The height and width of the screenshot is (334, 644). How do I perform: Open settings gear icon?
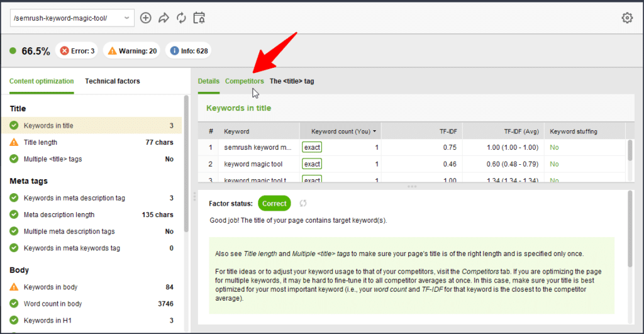point(627,18)
